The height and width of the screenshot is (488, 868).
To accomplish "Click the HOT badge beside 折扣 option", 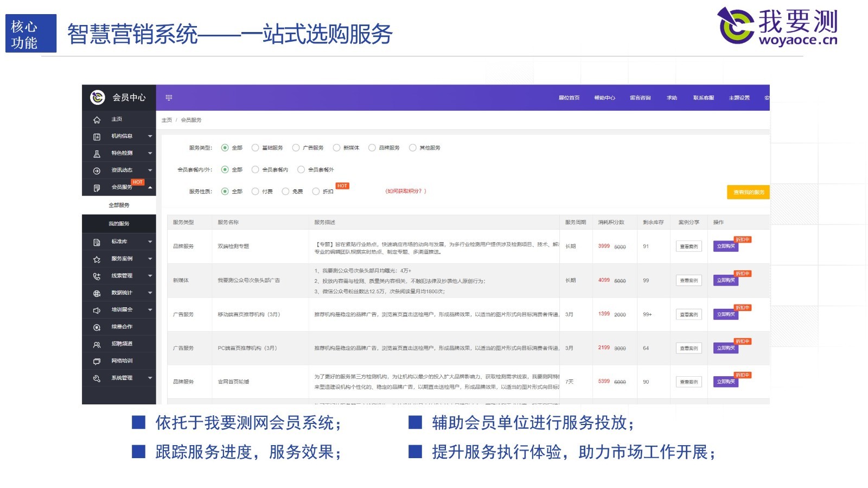I will pos(342,186).
